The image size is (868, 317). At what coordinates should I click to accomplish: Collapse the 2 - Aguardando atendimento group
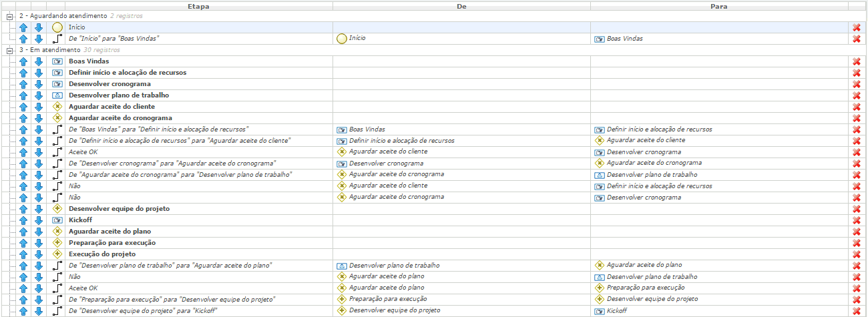pyautogui.click(x=10, y=15)
